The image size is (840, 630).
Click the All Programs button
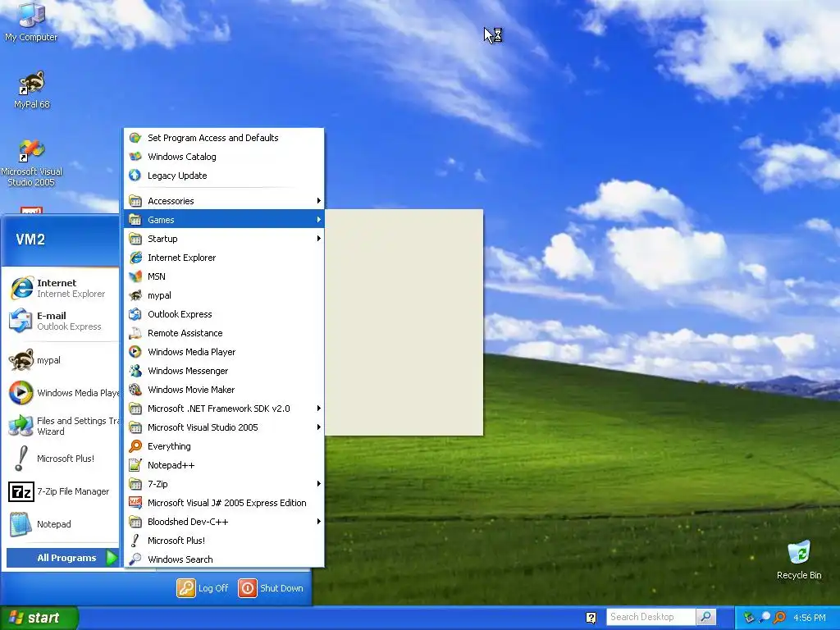(x=62, y=558)
